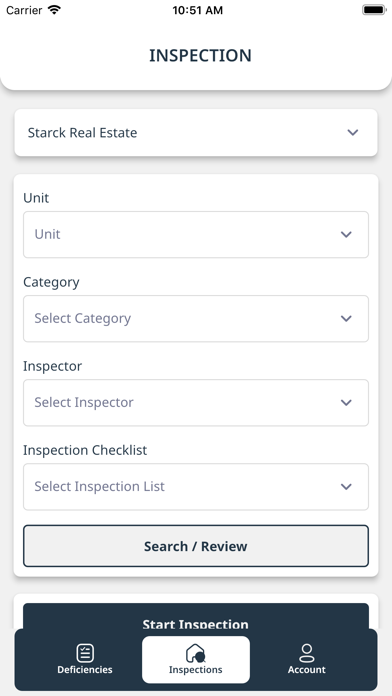This screenshot has height=696, width=392.
Task: Click the Unit dropdown chevron arrow
Action: click(346, 234)
